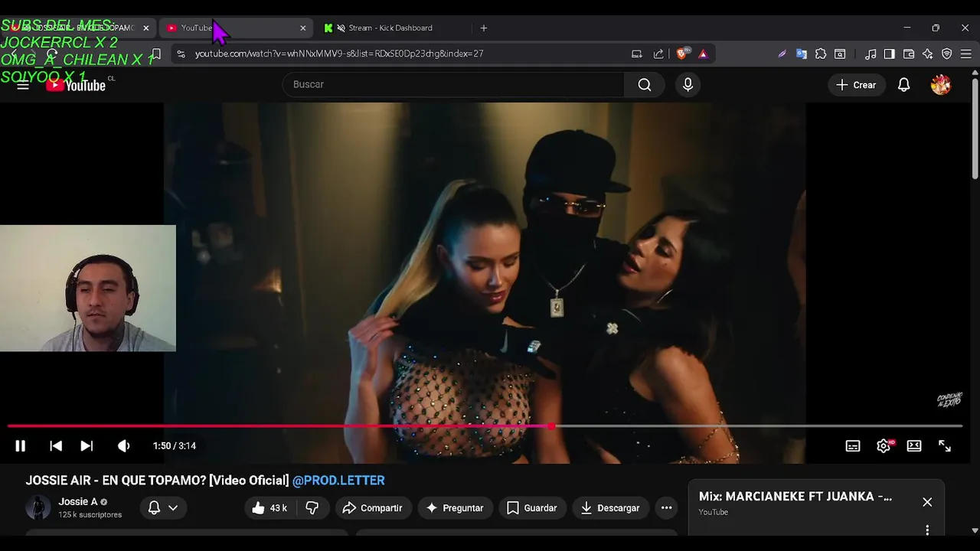Open the @PROD.LETTER mention link
980x551 pixels.
pyautogui.click(x=338, y=481)
